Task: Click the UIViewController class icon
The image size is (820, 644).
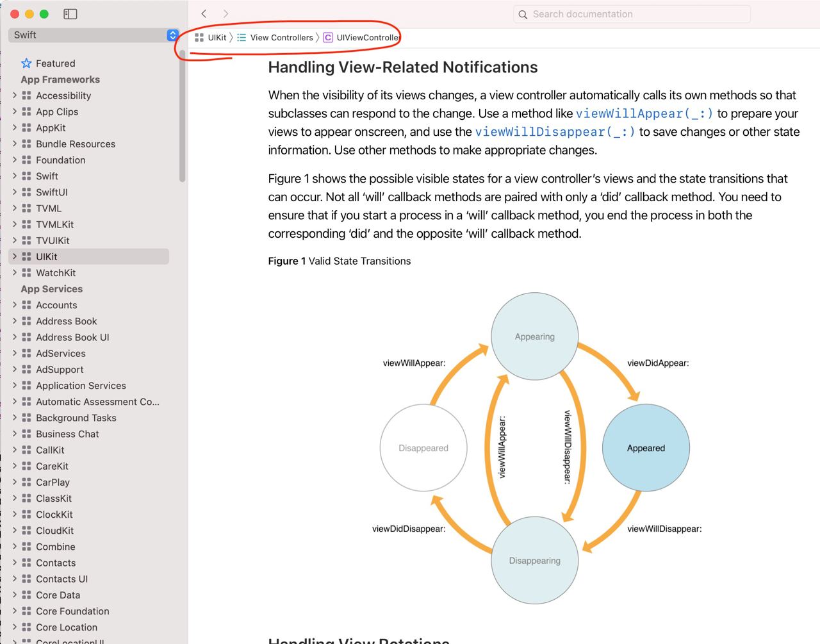Action: [x=328, y=38]
